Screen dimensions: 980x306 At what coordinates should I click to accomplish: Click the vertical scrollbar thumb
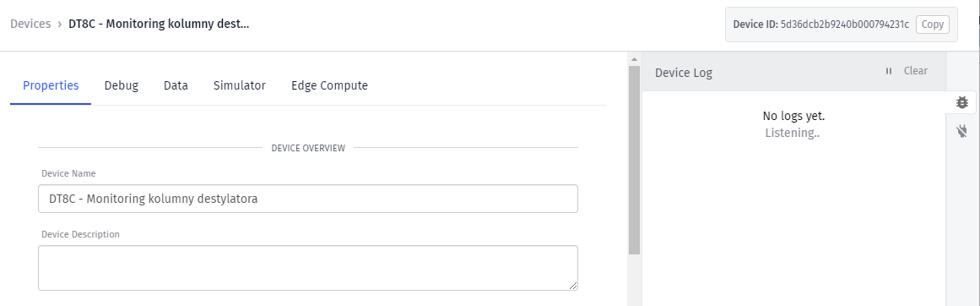[634, 160]
